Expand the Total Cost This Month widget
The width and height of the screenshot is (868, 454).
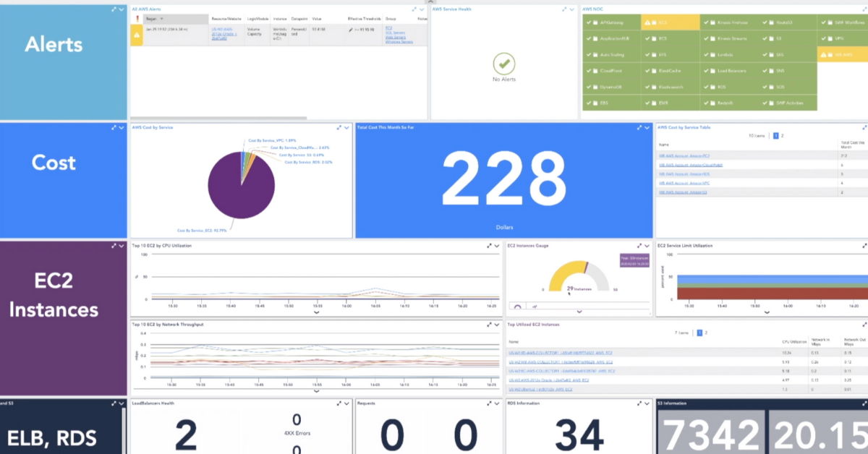[641, 127]
